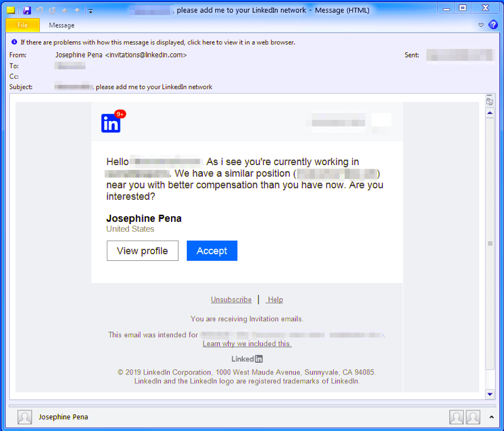Go to the next item using the down arrow icon
504x431 pixels.
coord(76,10)
